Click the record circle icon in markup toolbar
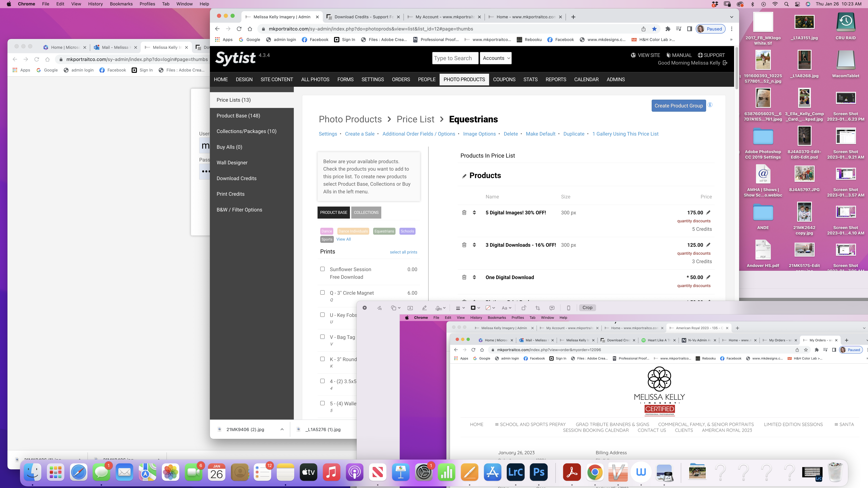The height and width of the screenshot is (488, 868). pyautogui.click(x=365, y=308)
